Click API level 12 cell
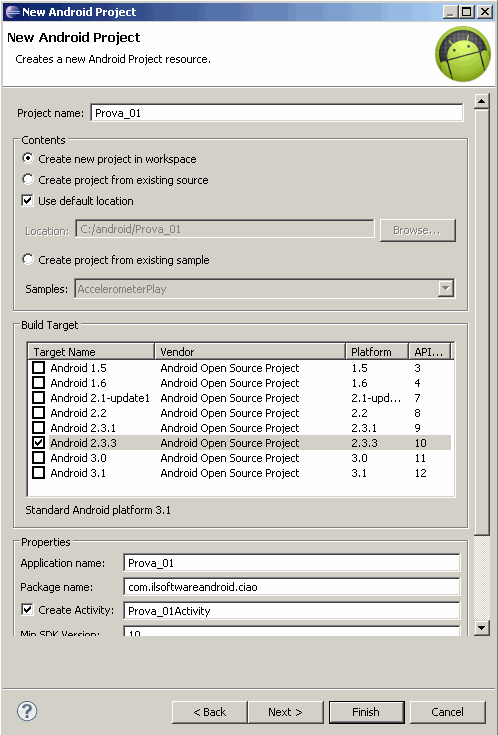Image resolution: width=498 pixels, height=735 pixels. point(420,472)
